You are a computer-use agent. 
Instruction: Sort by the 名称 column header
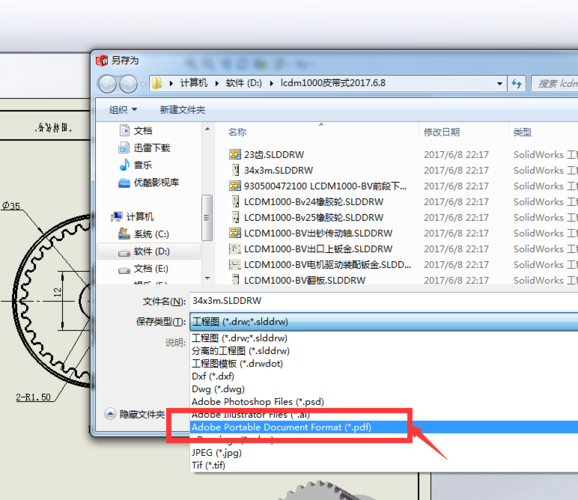click(x=237, y=132)
